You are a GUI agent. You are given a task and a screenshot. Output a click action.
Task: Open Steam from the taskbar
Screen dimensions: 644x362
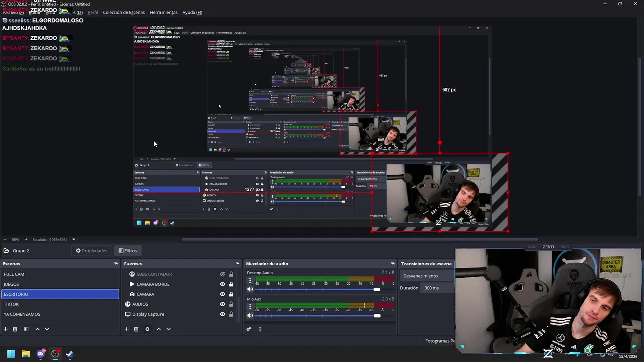70,354
